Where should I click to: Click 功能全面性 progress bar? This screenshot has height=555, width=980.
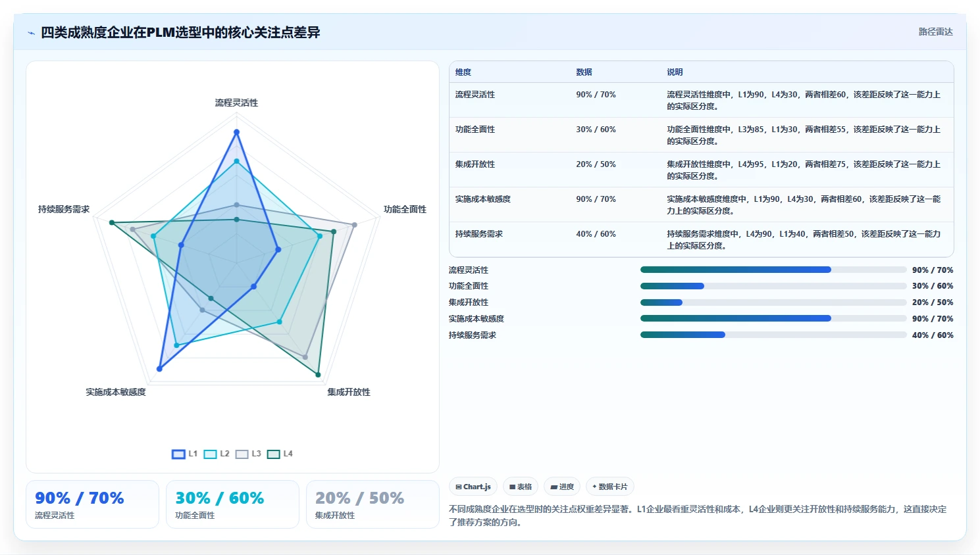click(773, 286)
